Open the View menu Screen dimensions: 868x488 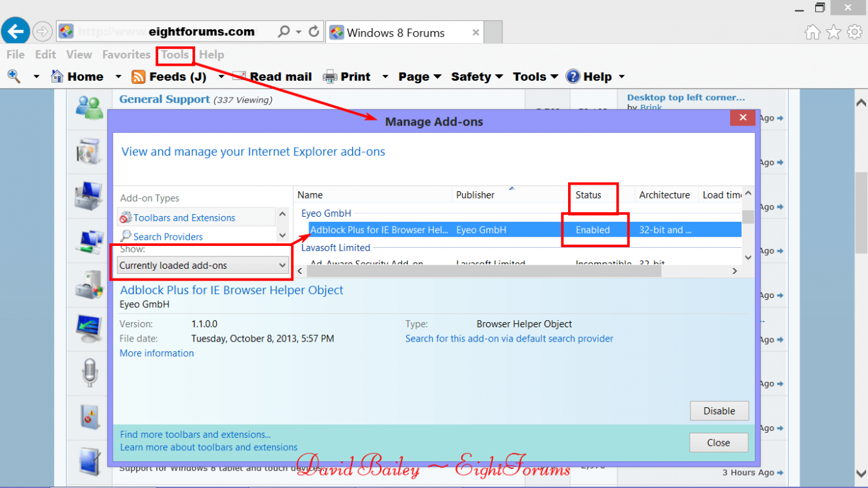click(79, 55)
